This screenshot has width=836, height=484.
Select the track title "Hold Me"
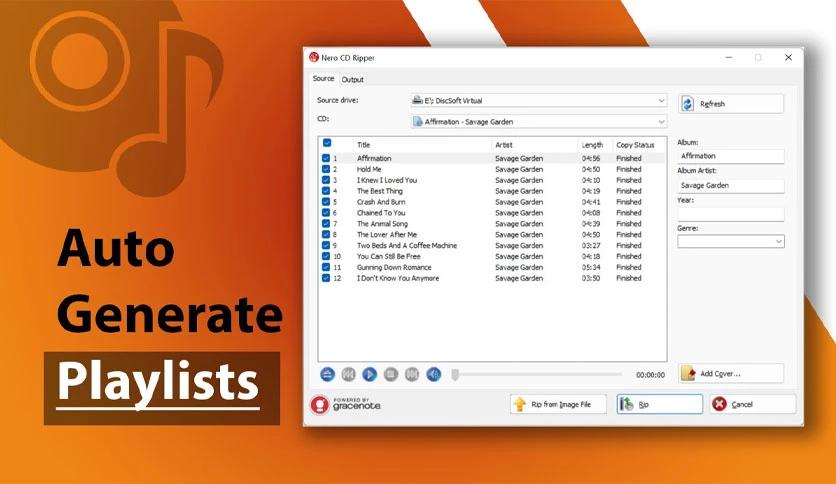[x=369, y=169]
